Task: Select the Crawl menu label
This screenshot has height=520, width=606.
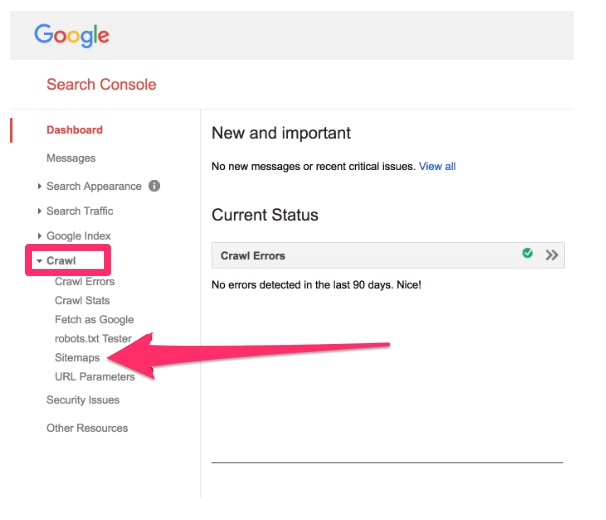Action: 61,261
